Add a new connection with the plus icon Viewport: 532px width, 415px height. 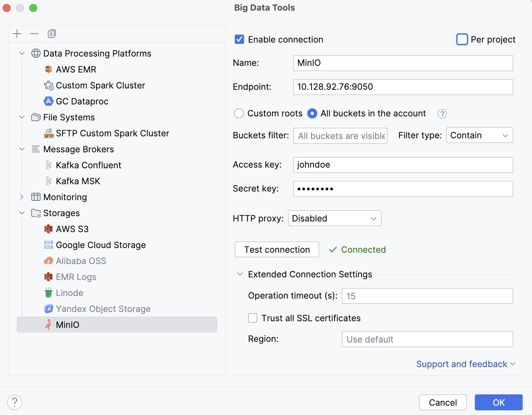click(x=17, y=34)
